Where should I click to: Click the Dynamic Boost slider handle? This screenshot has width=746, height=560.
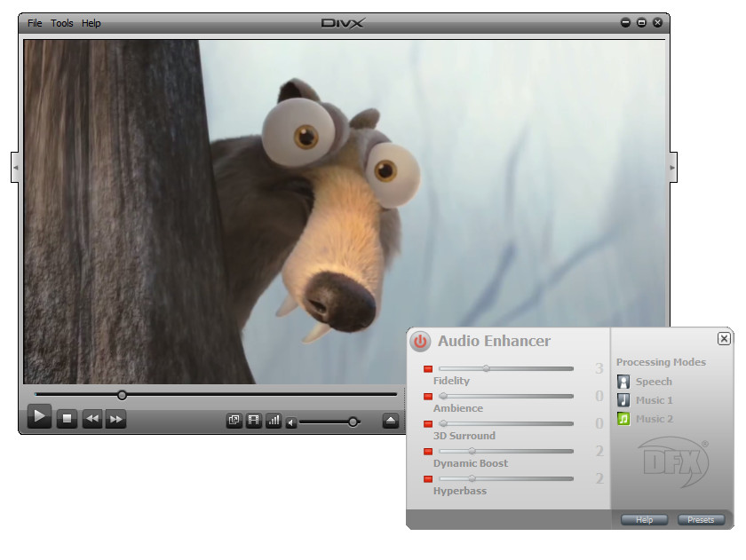point(472,451)
